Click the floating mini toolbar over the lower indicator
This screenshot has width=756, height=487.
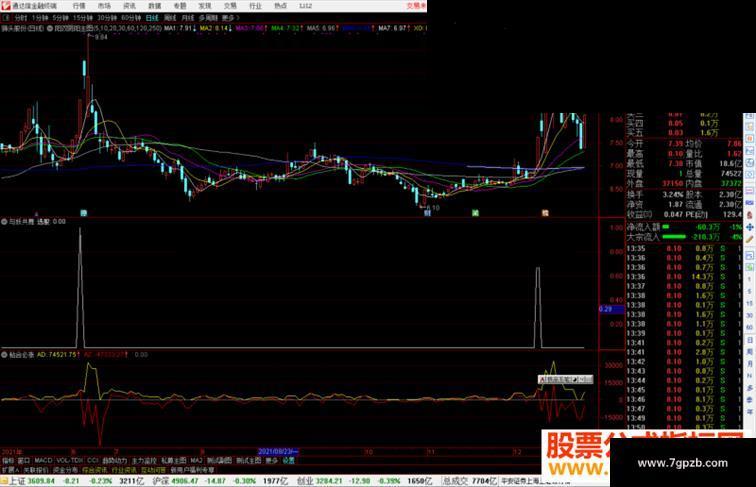566,380
